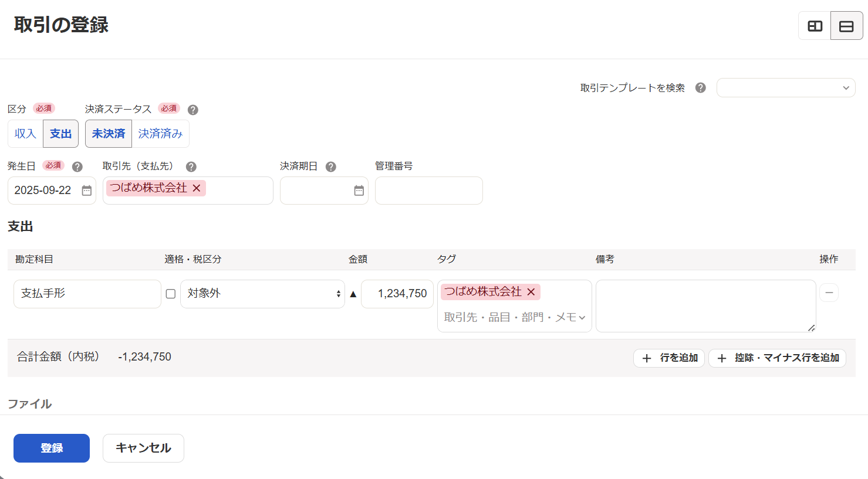Click the キャンセル button
This screenshot has height=479, width=868.
coord(143,448)
